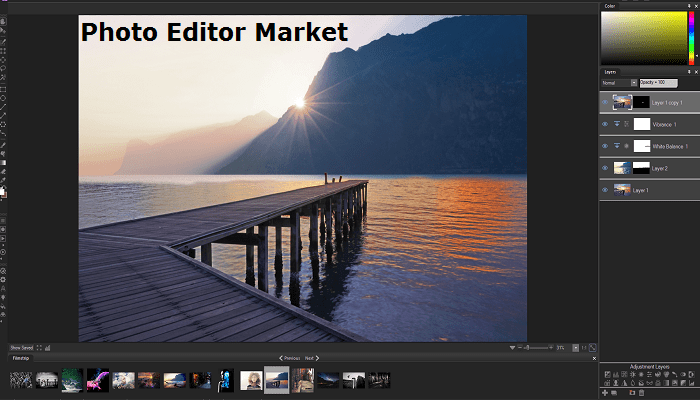This screenshot has width=700, height=400.
Task: Click the Next image button
Action: 311,357
